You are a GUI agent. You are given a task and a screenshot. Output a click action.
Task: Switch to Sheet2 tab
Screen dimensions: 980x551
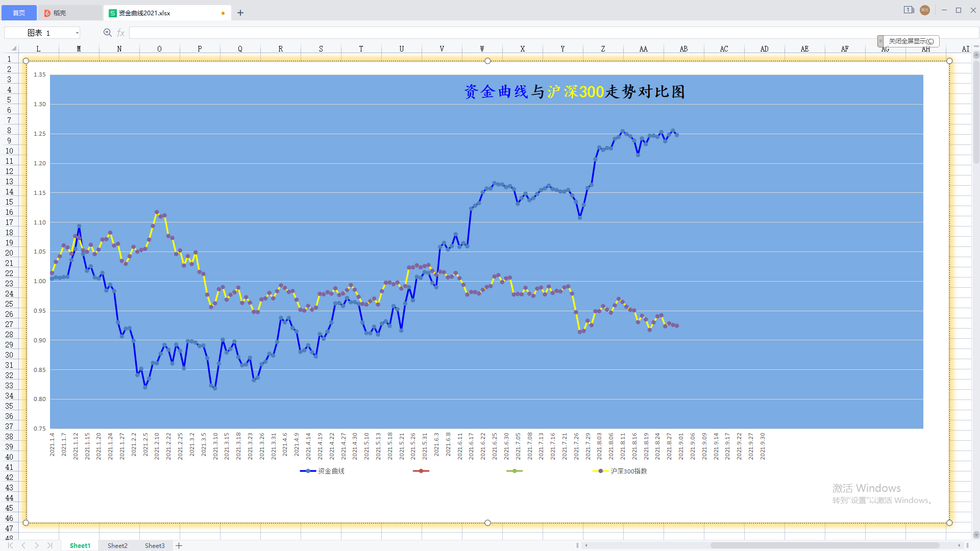[x=117, y=545]
